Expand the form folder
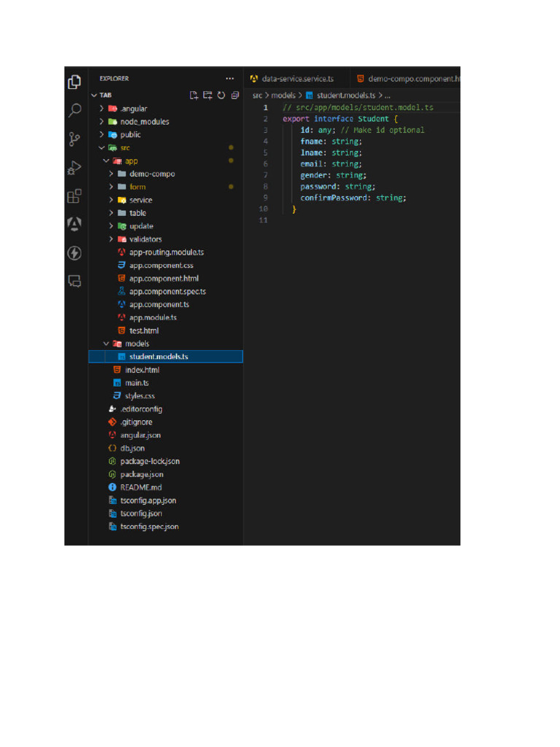The image size is (560, 747). pos(111,187)
